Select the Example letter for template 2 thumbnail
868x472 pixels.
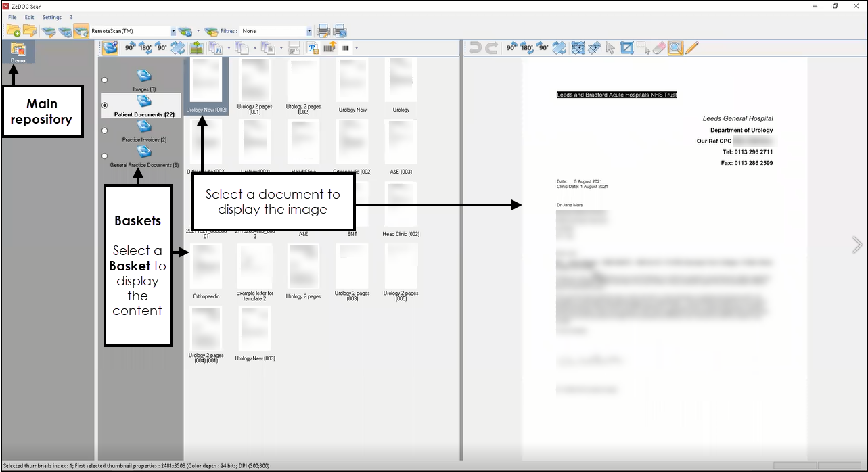[254, 270]
